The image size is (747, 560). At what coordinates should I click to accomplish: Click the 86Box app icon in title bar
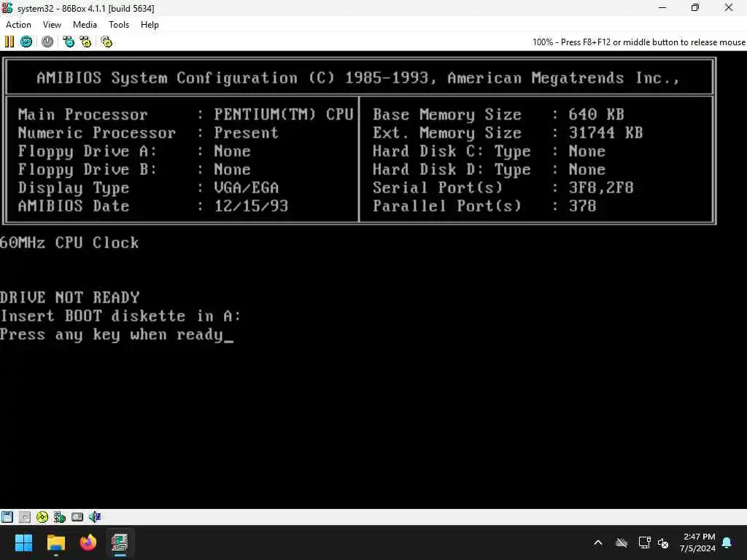[x=7, y=8]
